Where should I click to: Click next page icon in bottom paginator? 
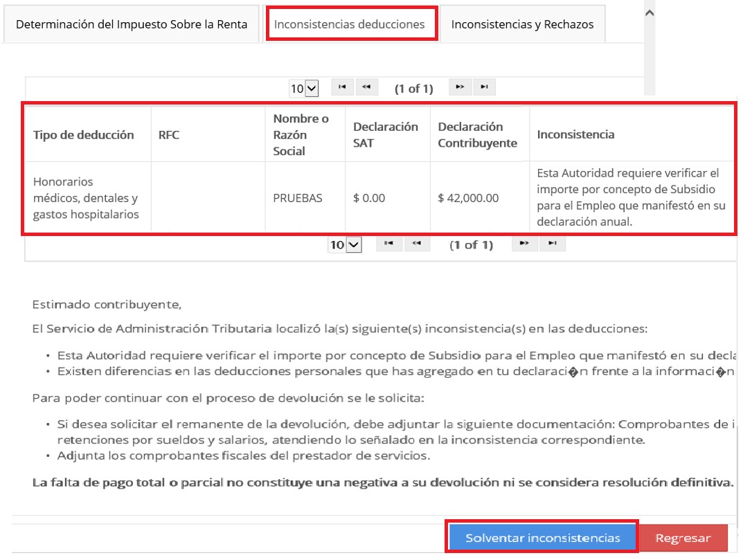524,244
